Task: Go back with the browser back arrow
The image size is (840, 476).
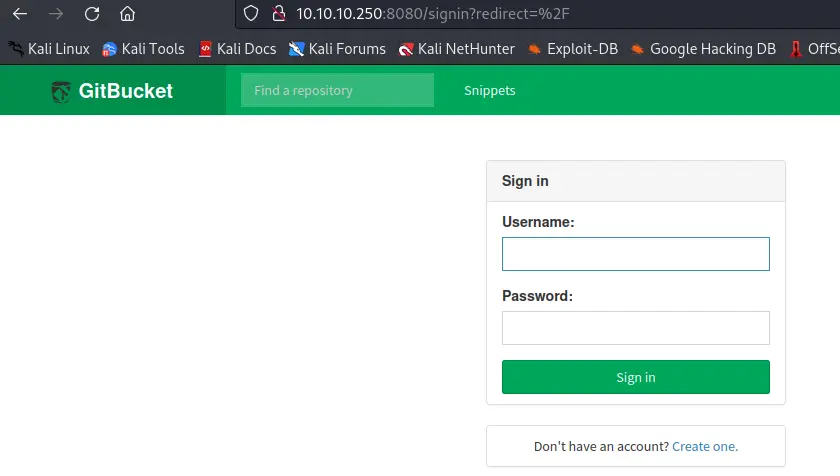Action: coord(20,14)
